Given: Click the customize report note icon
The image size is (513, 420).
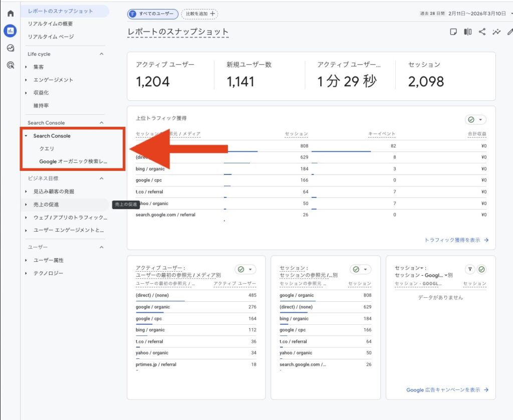Looking at the screenshot, I should click(453, 32).
